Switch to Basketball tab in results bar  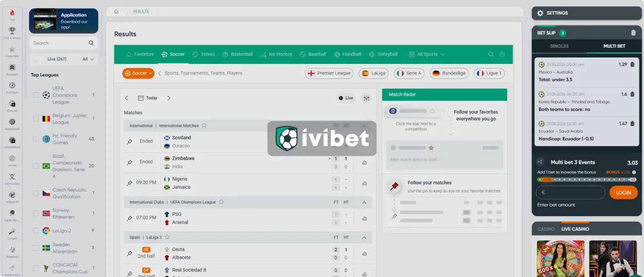[x=237, y=54]
